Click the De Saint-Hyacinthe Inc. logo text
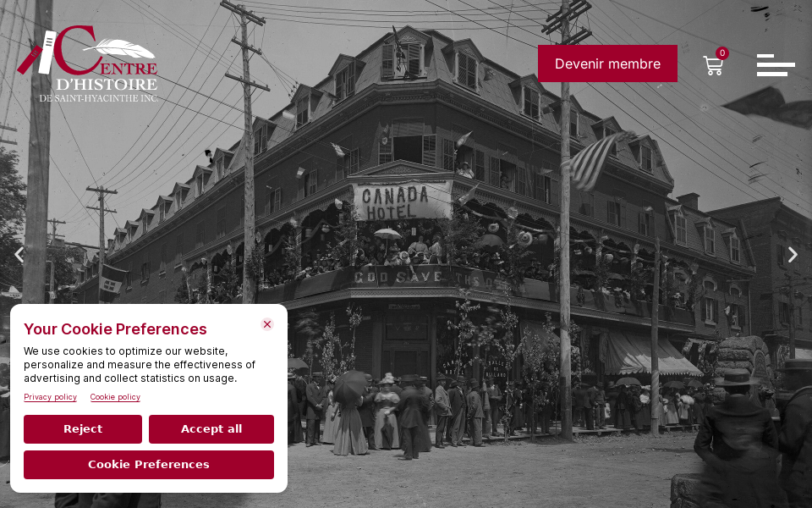Image resolution: width=812 pixels, height=508 pixels. click(x=99, y=98)
